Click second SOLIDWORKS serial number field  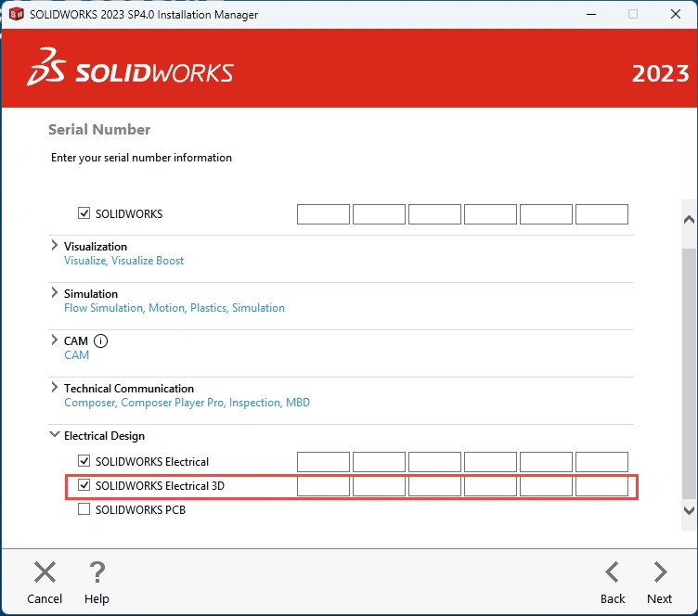[379, 214]
